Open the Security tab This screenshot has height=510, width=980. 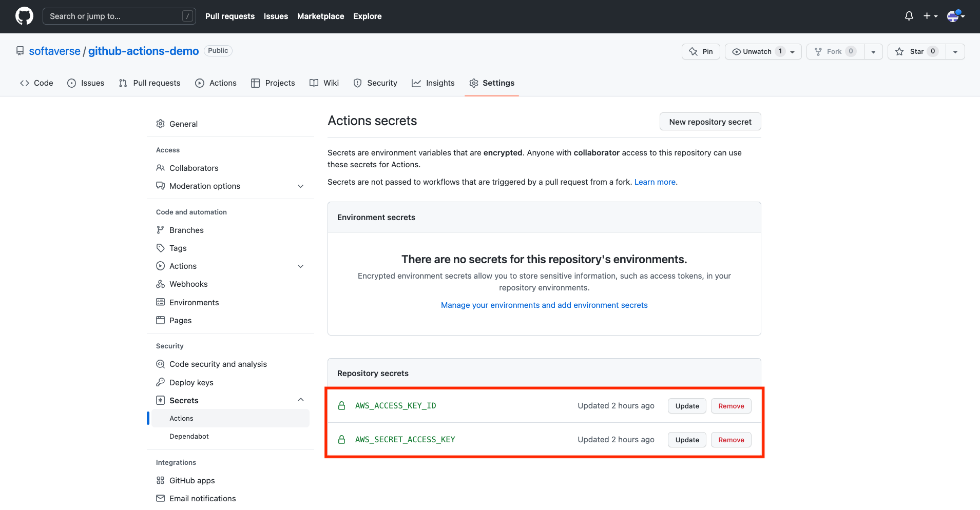point(375,83)
